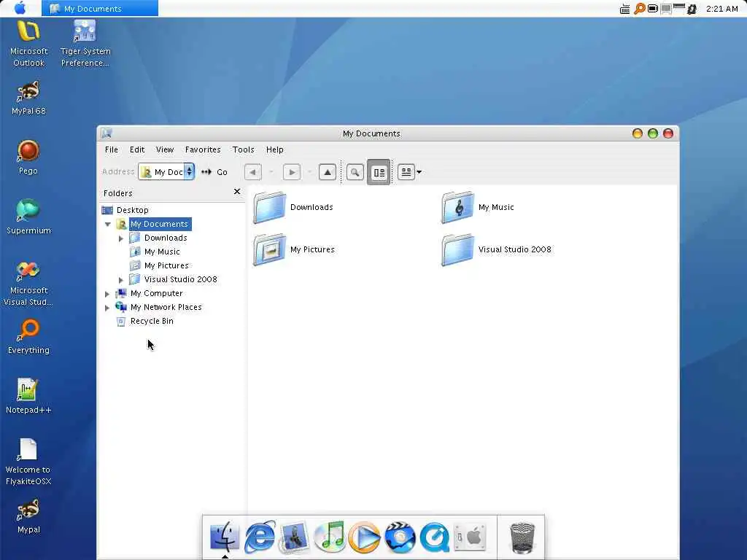This screenshot has width=747, height=560.
Task: Click the Microsoft Visual Studio desktop icon
Action: point(28,271)
